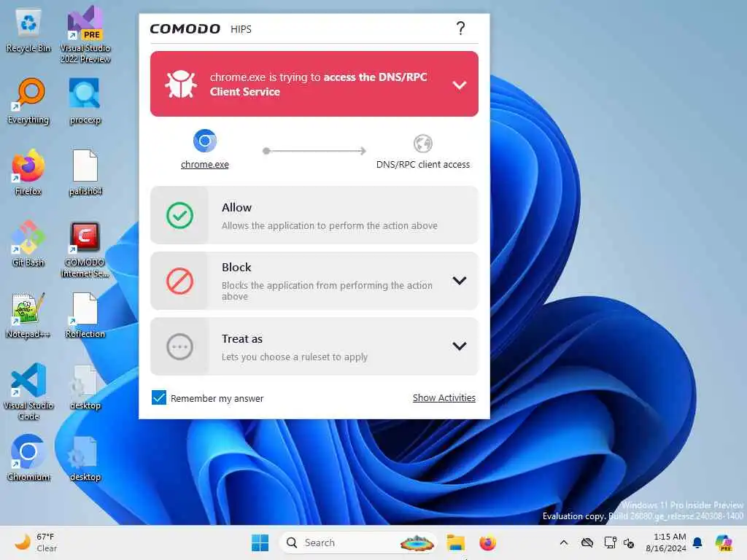The image size is (747, 560).
Task: Open the notification bell in taskbar
Action: 697,542
